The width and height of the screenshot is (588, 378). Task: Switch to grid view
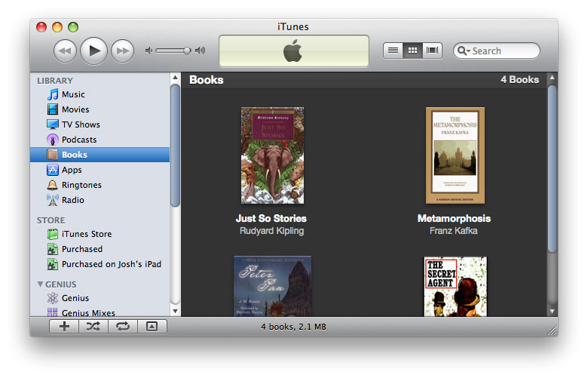pos(412,51)
